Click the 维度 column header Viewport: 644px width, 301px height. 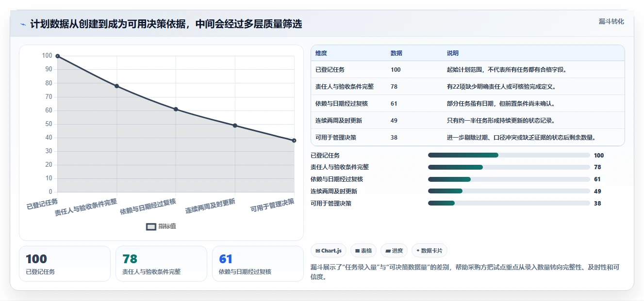(321, 53)
